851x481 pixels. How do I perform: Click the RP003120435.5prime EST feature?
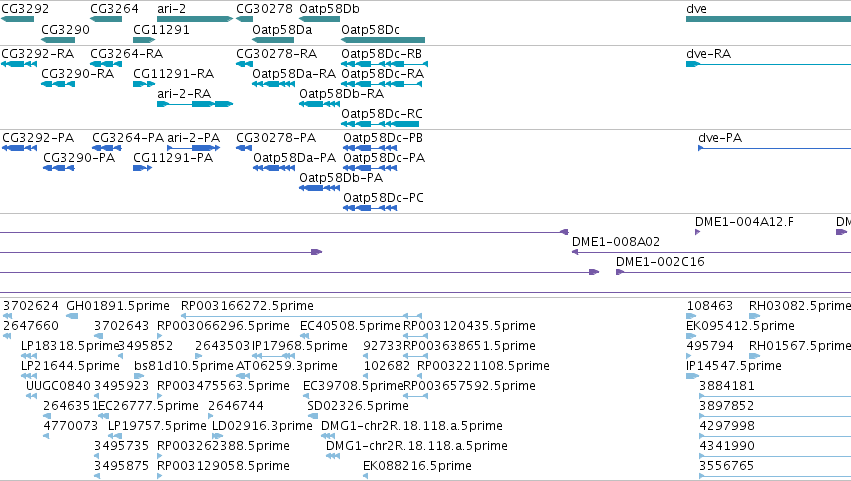tap(416, 336)
